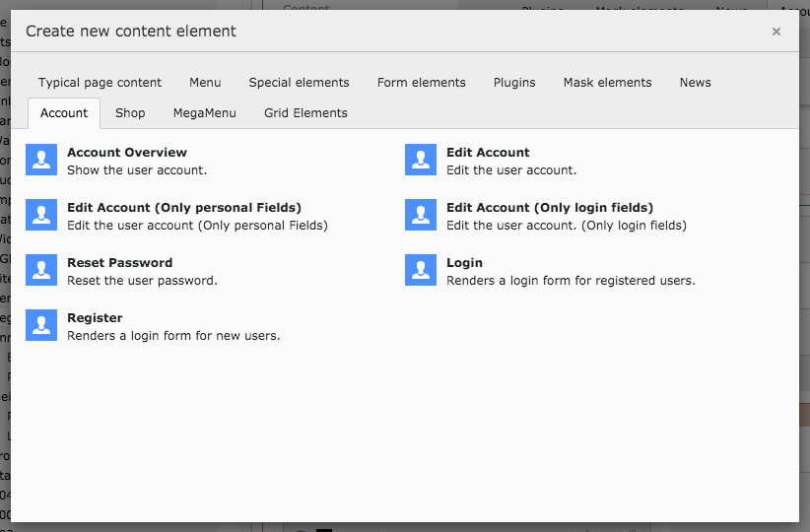This screenshot has height=532, width=810.
Task: Click 'Renders a login form for new users.'
Action: point(173,336)
